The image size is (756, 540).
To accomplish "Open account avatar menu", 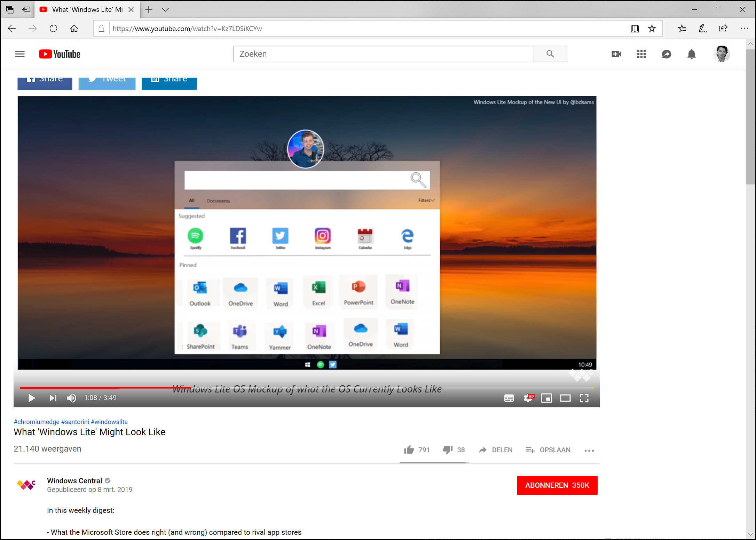I will (x=722, y=54).
